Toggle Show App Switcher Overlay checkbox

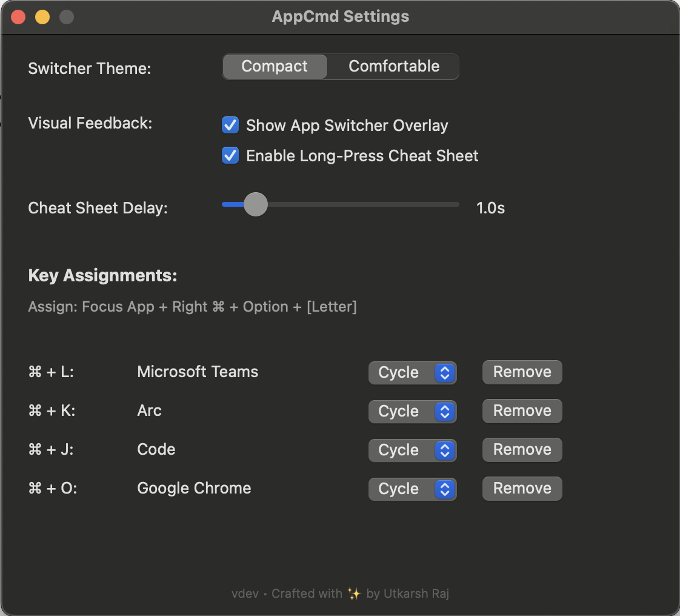point(230,126)
